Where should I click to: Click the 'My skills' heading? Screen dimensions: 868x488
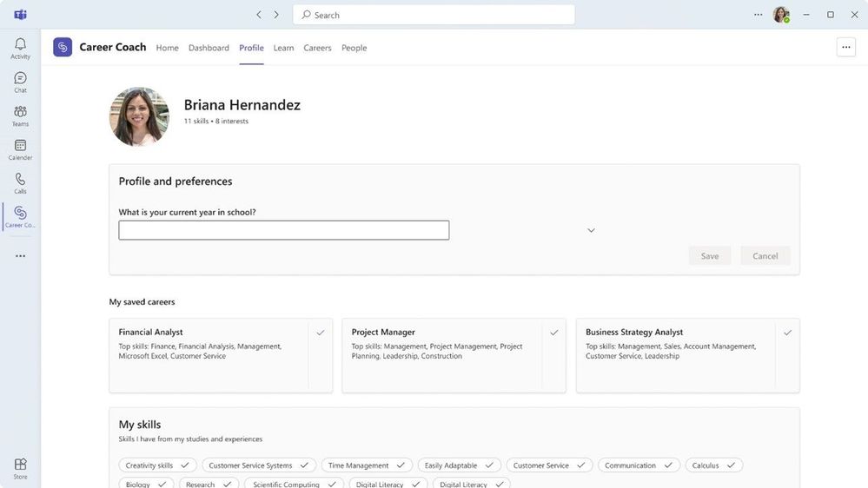coord(140,425)
